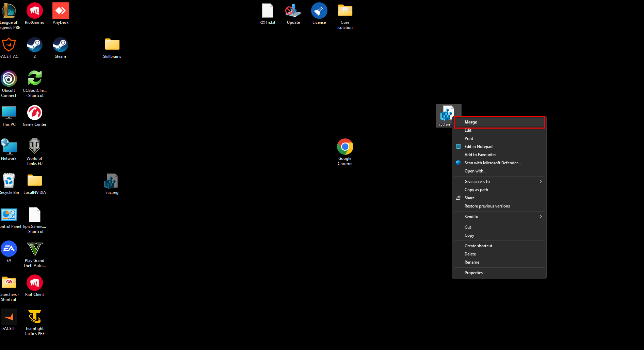
Task: Choose Edit in Notepad menu entry
Action: (x=499, y=147)
